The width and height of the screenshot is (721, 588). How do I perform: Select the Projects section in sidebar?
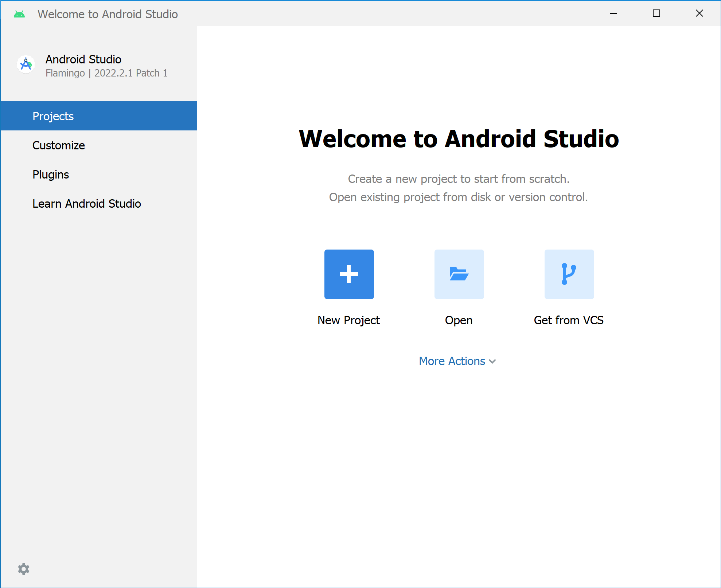coord(100,116)
